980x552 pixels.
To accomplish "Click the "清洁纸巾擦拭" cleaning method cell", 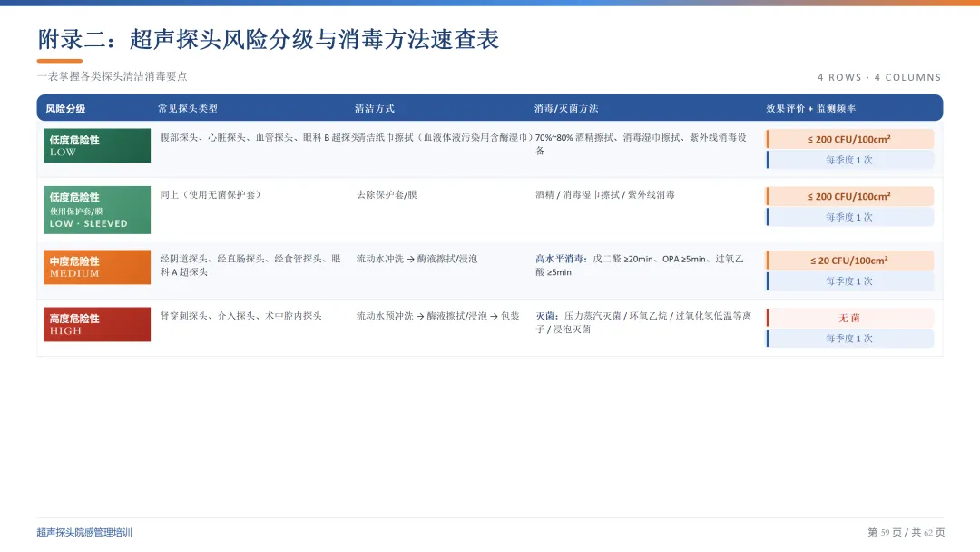I will [445, 137].
